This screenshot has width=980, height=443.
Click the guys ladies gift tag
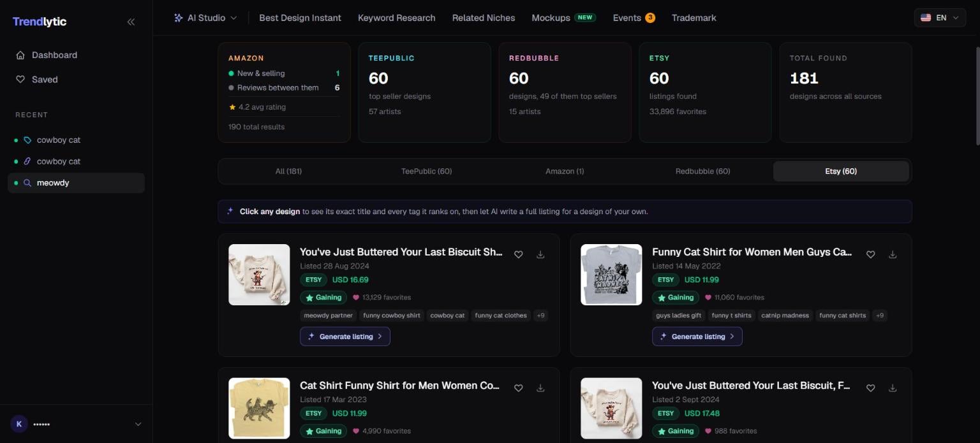[679, 316]
